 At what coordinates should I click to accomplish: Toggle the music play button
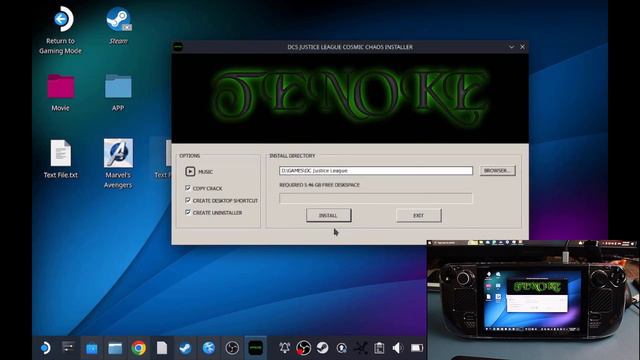(x=190, y=171)
